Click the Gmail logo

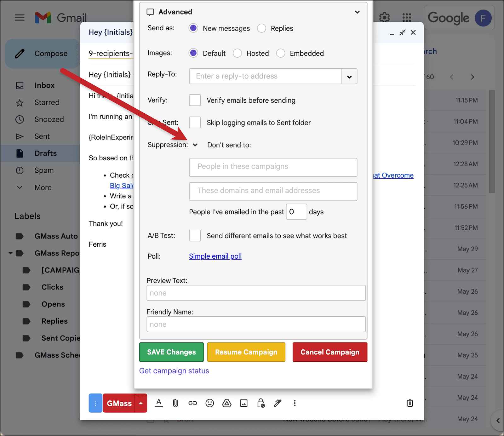click(x=61, y=18)
